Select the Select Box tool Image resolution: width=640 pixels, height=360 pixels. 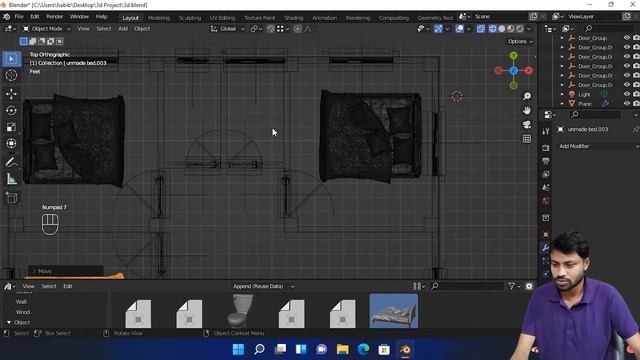pyautogui.click(x=11, y=59)
